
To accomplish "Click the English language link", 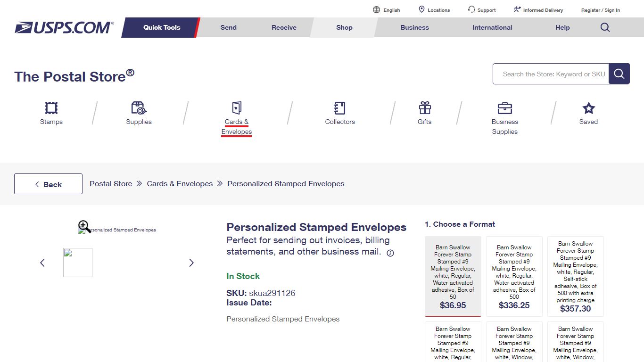I will 392,10.
